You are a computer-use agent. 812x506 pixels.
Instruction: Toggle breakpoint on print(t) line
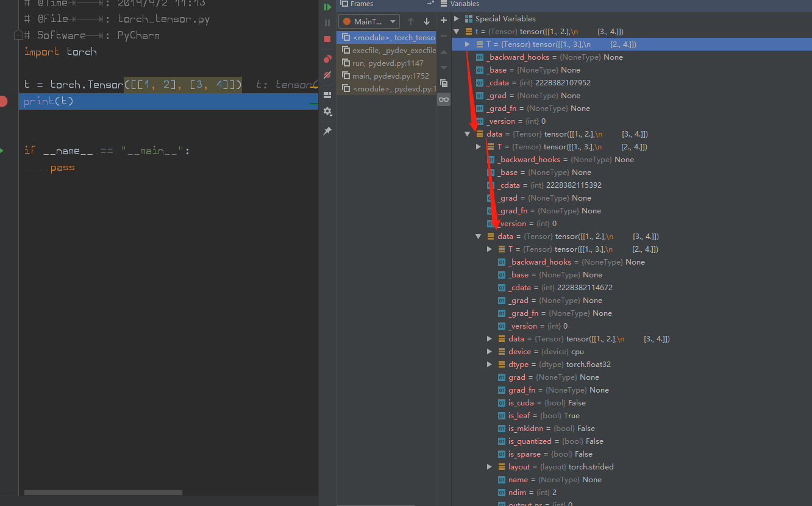click(x=3, y=101)
